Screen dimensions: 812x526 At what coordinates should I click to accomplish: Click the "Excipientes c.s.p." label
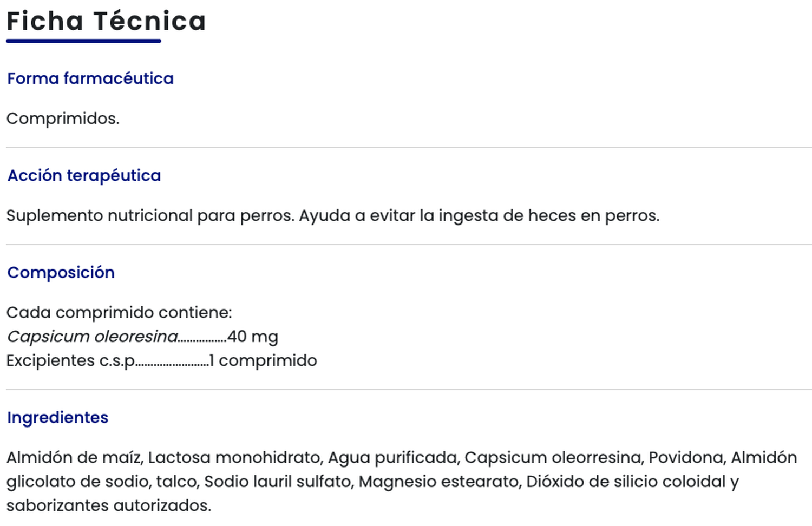tap(70, 360)
